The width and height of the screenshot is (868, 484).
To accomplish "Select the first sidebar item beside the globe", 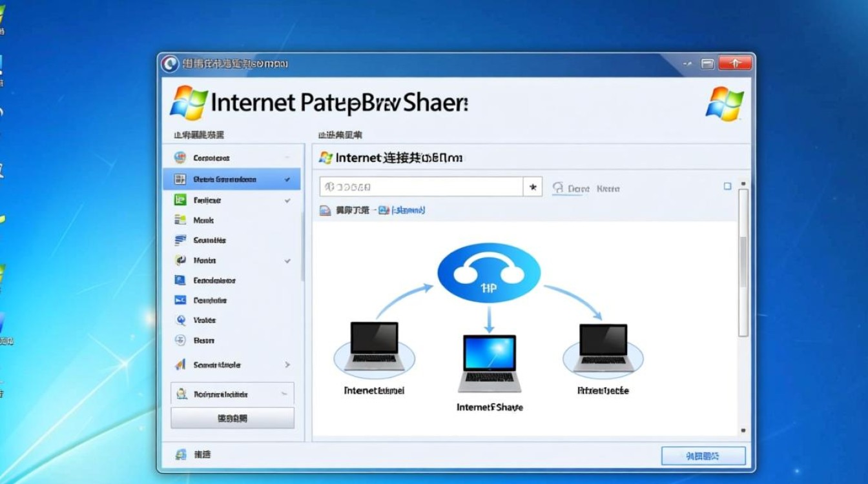I will point(211,157).
